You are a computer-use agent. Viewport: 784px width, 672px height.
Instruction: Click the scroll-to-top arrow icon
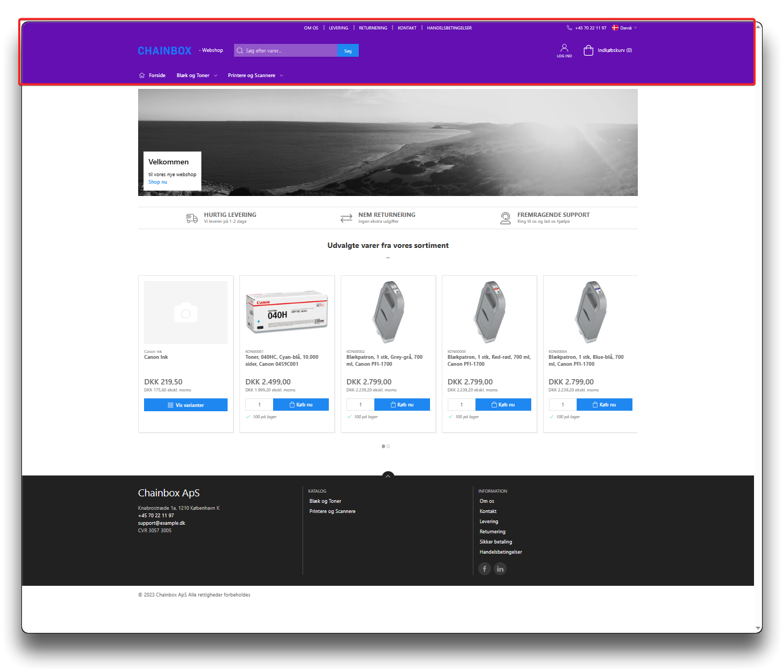tap(388, 475)
